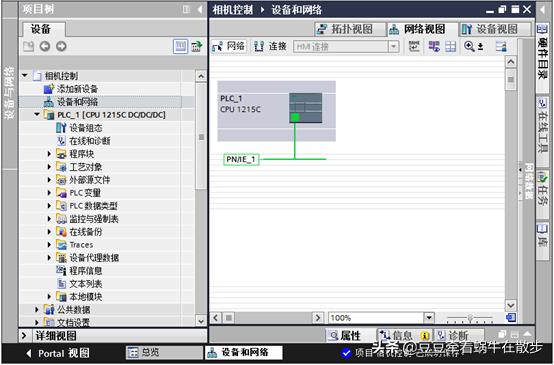
Task: Click the forward navigation arrow in the project tree toolbar
Action: pyautogui.click(x=61, y=46)
